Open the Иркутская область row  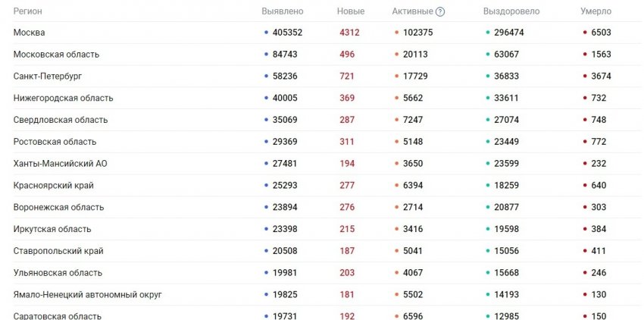pos(52,229)
